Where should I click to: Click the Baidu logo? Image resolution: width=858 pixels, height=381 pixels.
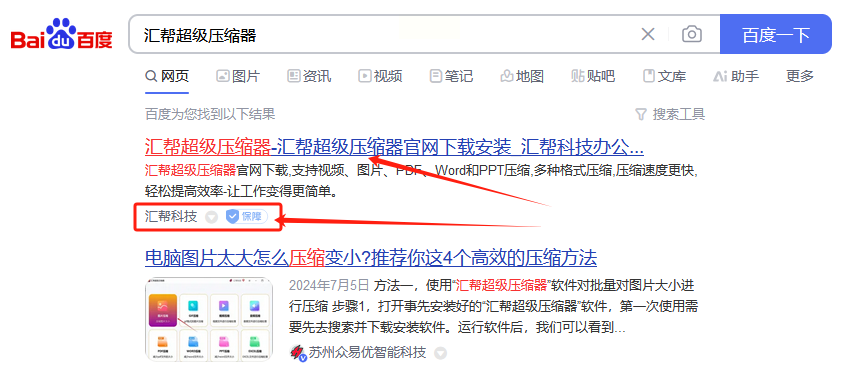click(61, 35)
